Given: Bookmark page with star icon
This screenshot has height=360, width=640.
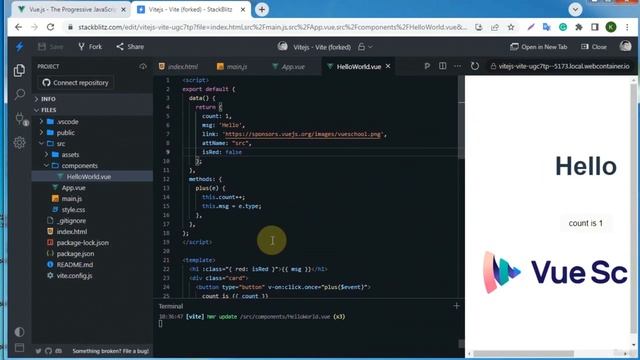Looking at the screenshot, I should click(511, 27).
